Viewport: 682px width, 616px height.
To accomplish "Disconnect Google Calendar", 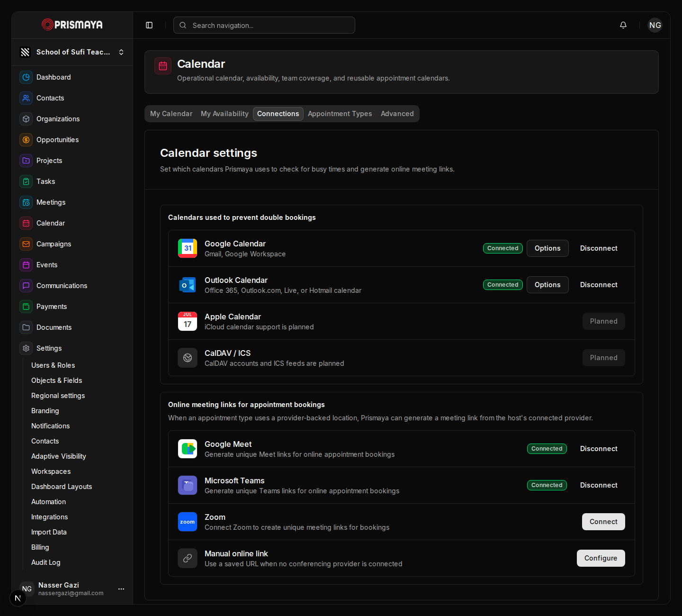I will point(599,248).
